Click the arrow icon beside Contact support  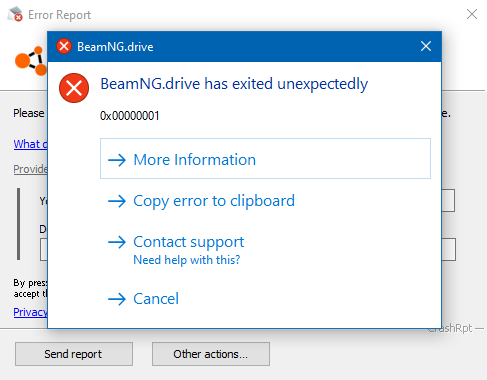[117, 242]
